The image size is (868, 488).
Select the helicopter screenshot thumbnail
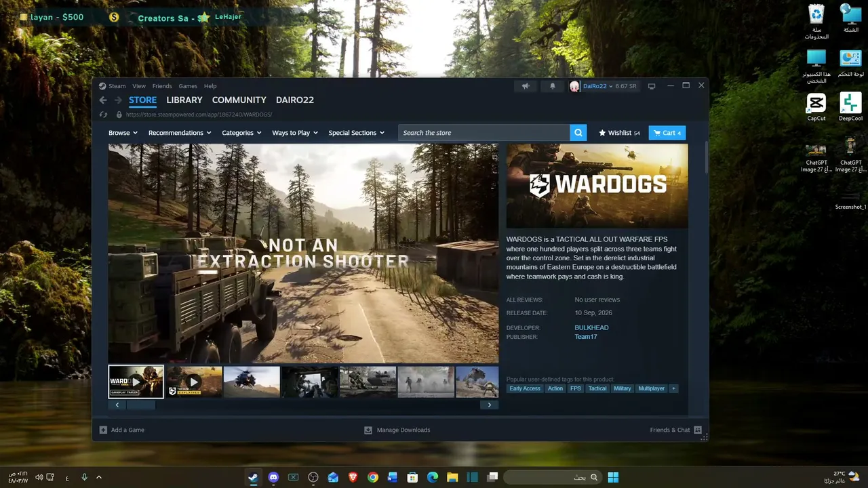point(252,382)
